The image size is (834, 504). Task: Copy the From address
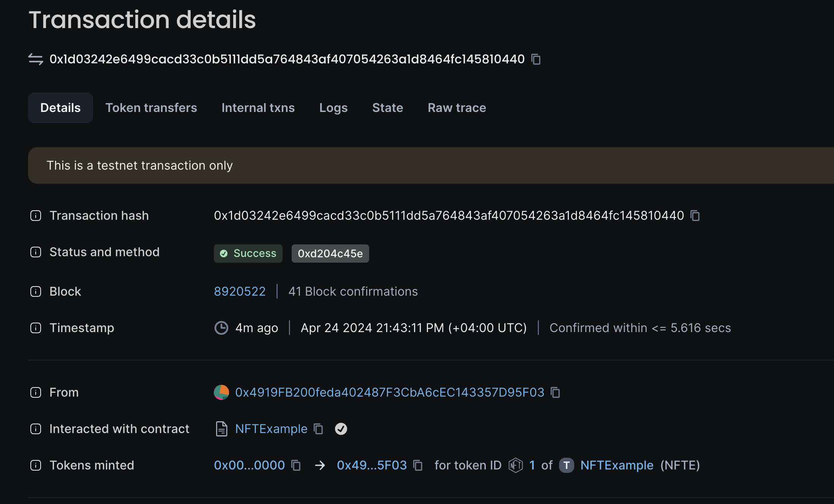coord(555,392)
